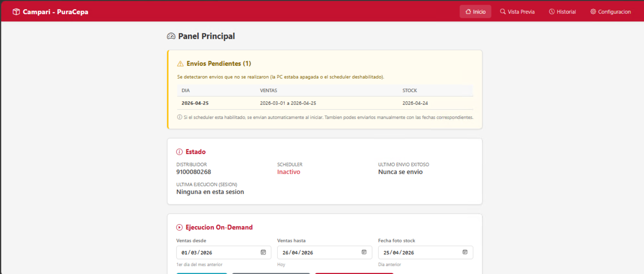Click the 1er dia del mes anterior hint

(x=199, y=265)
